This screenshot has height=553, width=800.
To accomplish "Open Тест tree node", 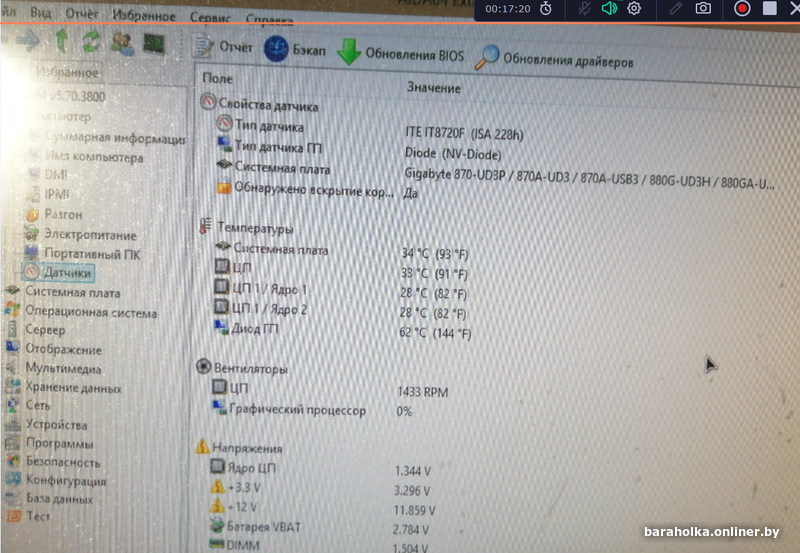I will pos(29,516).
